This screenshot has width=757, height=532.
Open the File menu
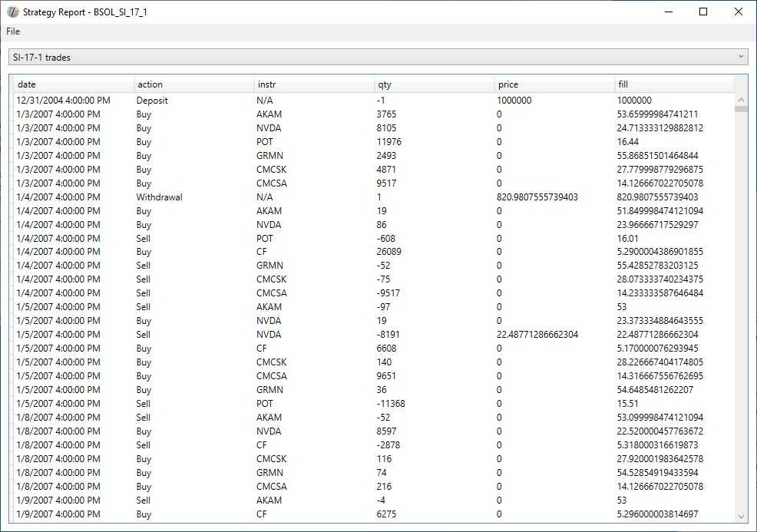point(13,31)
